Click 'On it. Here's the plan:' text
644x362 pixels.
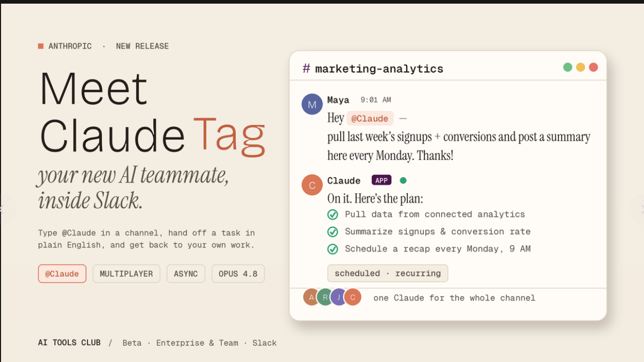coord(375,198)
